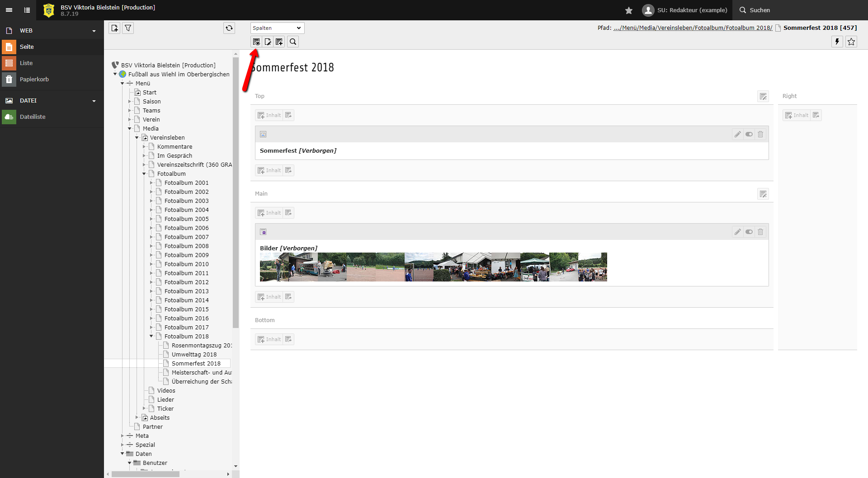Delete the Sommerfest content element via trash icon
Viewport: 868px width, 478px height.
click(x=760, y=134)
